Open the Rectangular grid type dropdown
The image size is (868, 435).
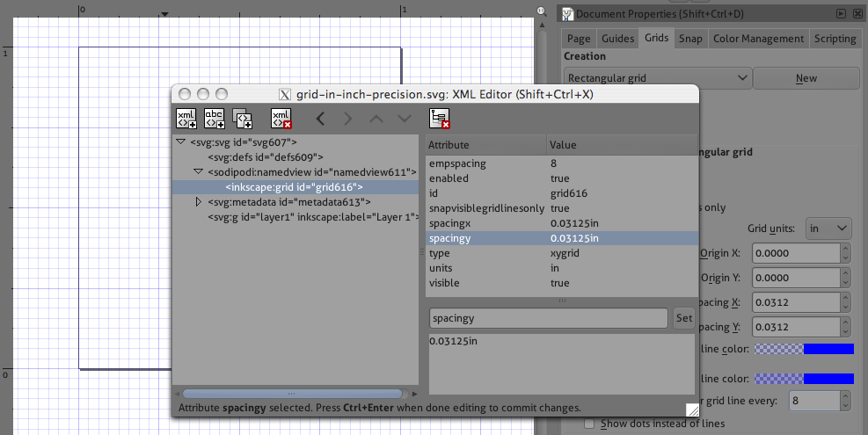pyautogui.click(x=658, y=78)
